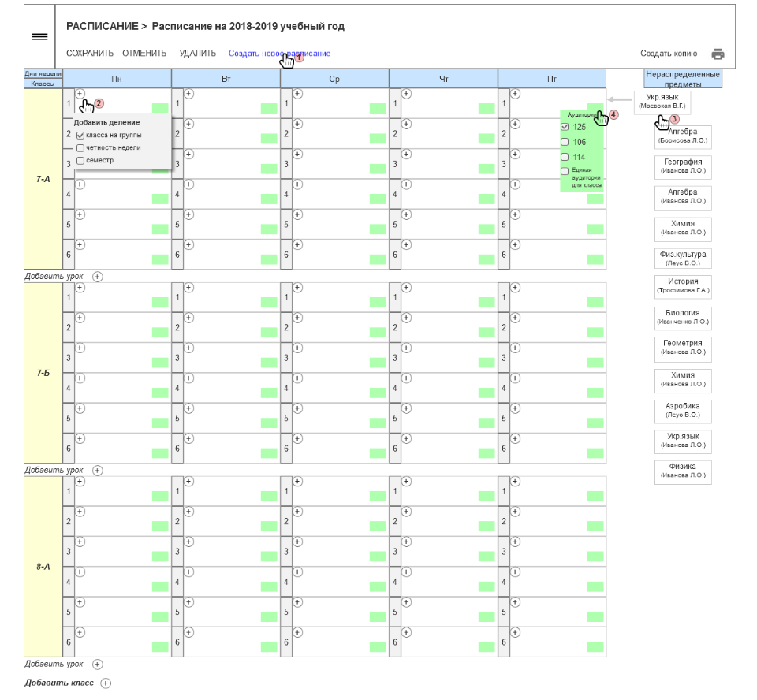Screen dimensions: 757x700
Task: Uncheck 'класса на группы' division option
Action: point(80,136)
